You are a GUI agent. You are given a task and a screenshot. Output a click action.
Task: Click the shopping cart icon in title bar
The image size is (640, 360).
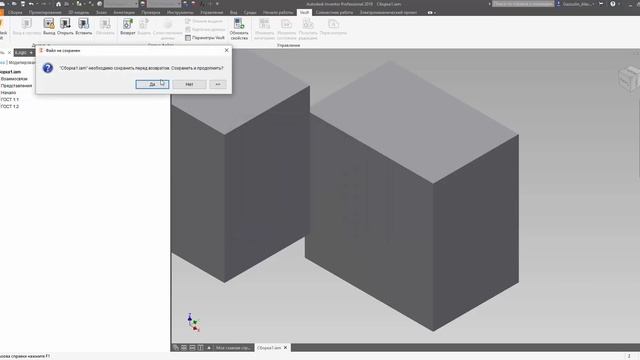point(601,4)
